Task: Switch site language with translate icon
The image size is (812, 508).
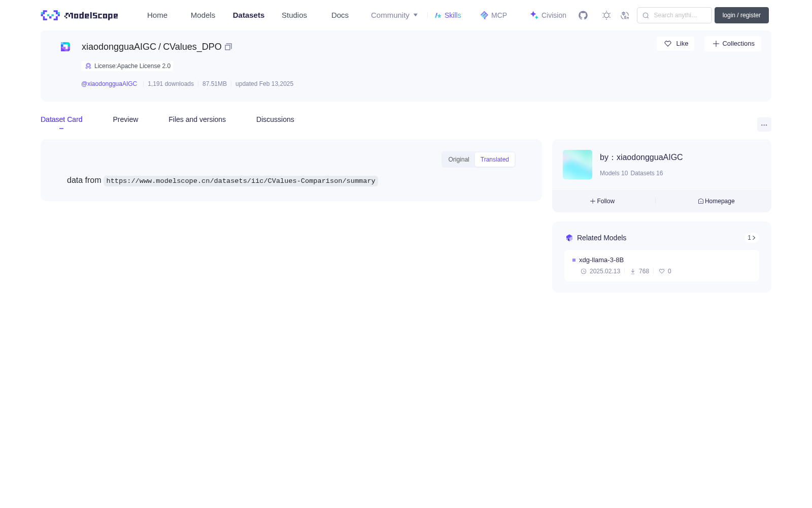Action: pyautogui.click(x=625, y=15)
